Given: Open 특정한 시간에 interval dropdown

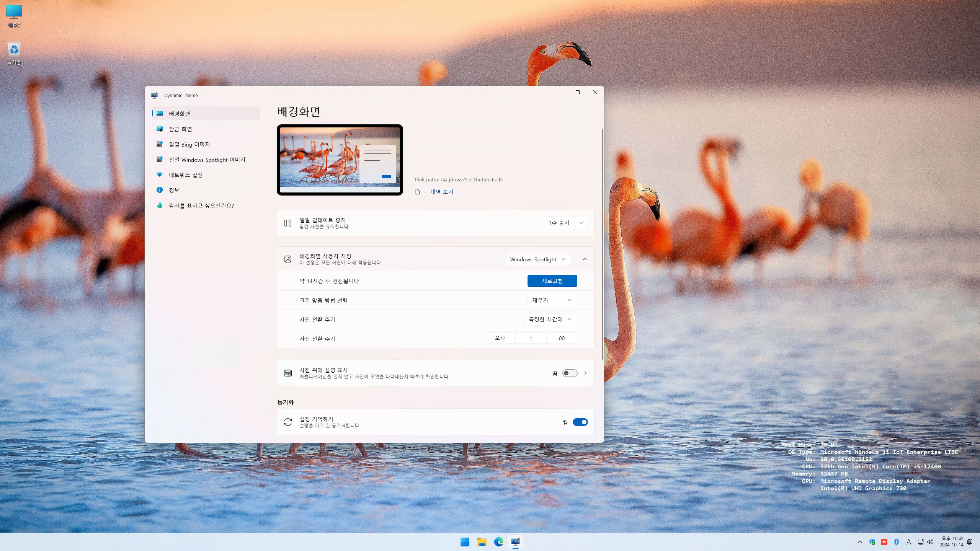Looking at the screenshot, I should tap(550, 319).
